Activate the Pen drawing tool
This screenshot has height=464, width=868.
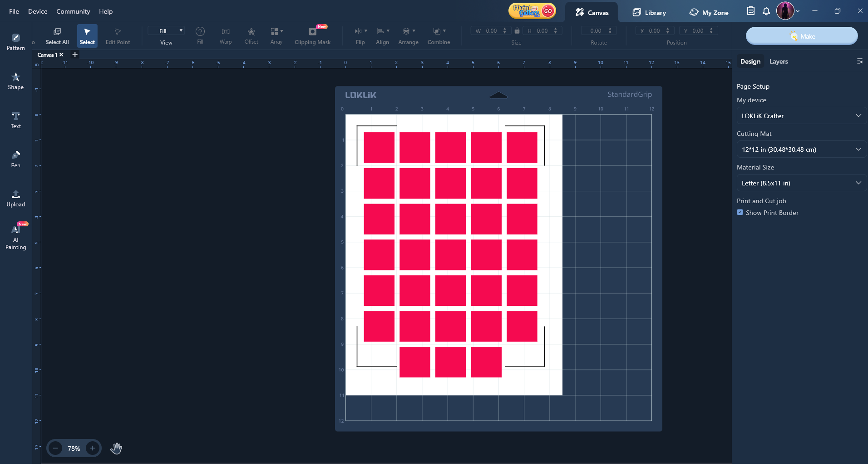click(15, 159)
